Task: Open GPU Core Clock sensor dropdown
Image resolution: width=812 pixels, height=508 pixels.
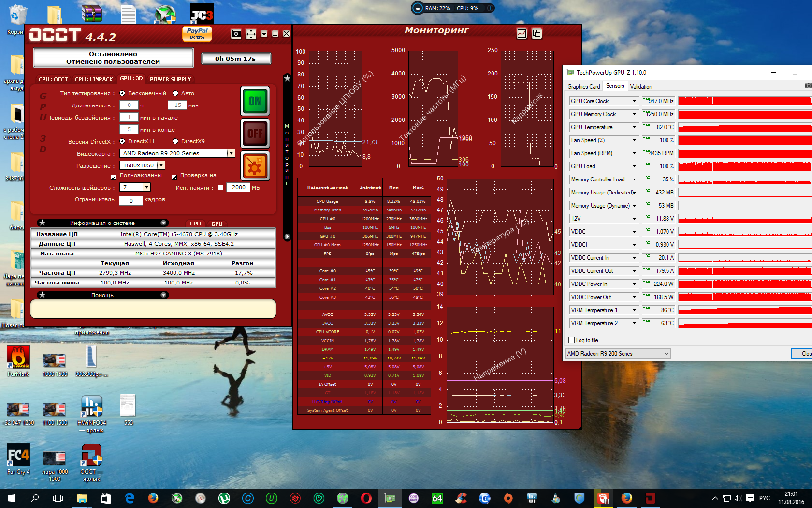Action: pyautogui.click(x=635, y=101)
